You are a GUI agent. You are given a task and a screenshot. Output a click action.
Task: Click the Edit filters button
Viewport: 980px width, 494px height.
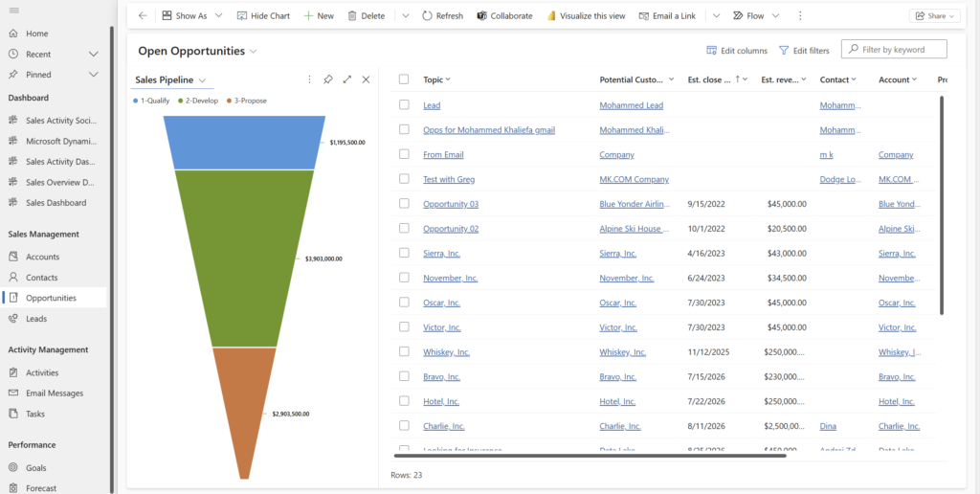804,51
